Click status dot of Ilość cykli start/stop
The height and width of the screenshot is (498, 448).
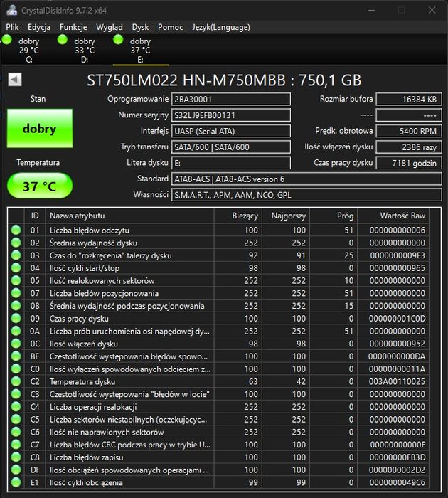coord(16,267)
